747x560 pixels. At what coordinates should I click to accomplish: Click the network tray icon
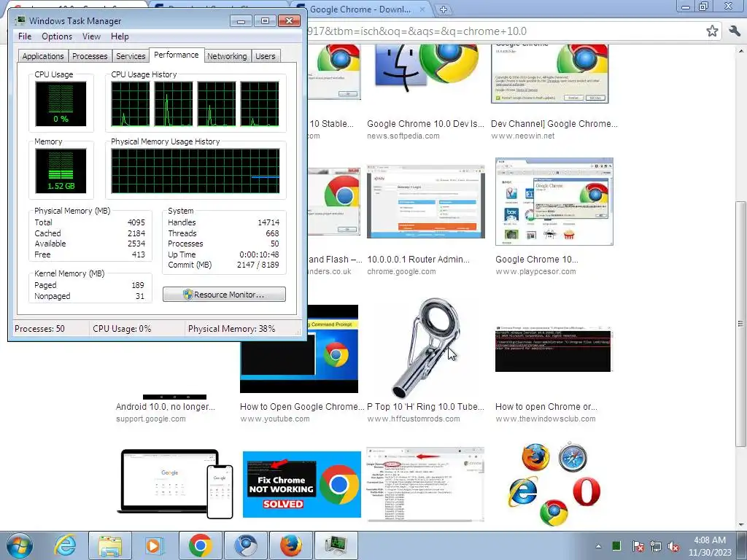point(656,546)
